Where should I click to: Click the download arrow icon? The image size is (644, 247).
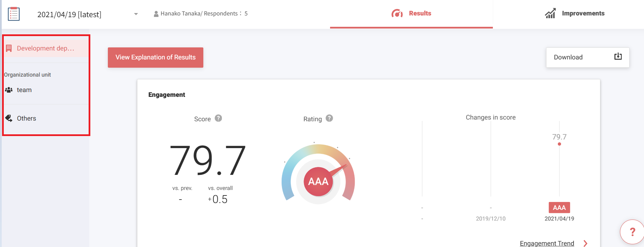(x=618, y=57)
